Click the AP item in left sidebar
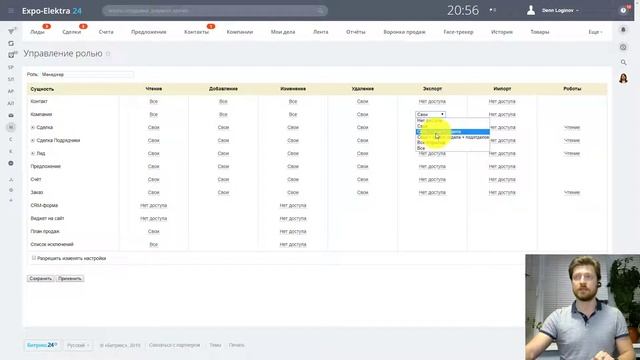 coord(11,91)
